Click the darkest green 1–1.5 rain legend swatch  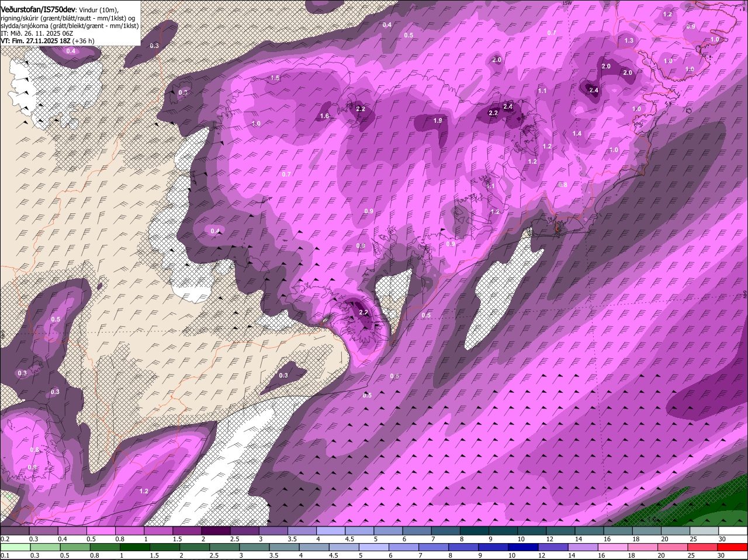coord(136,547)
